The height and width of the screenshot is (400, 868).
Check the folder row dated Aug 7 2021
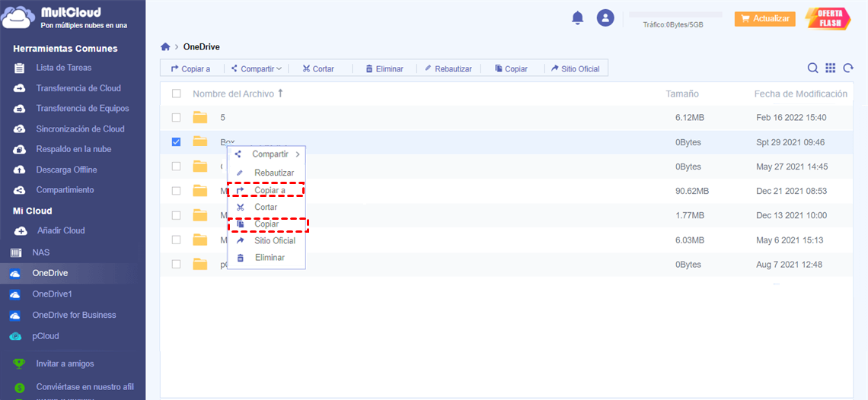click(176, 265)
